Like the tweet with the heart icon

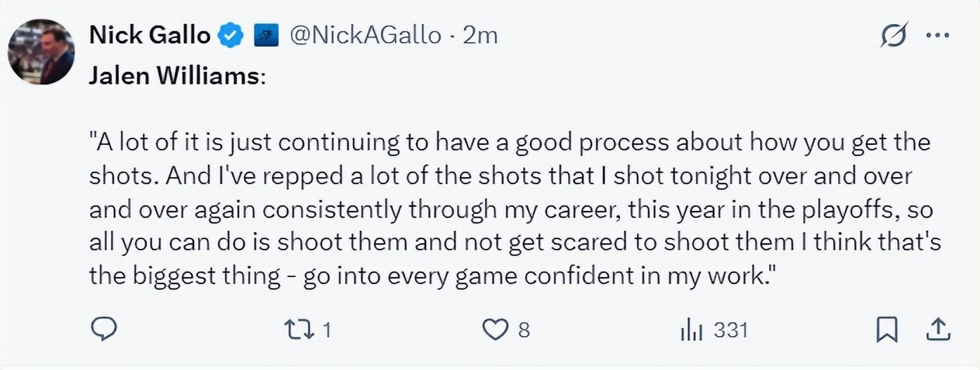(x=496, y=329)
